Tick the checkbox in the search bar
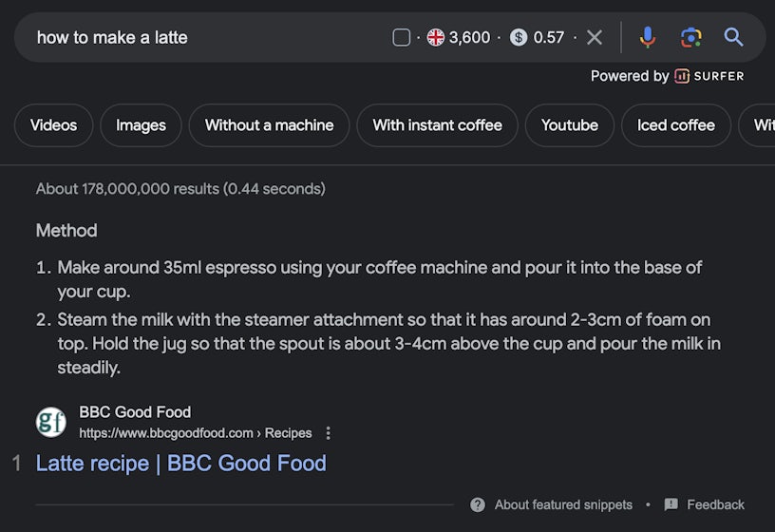This screenshot has width=775, height=532. 402,37
